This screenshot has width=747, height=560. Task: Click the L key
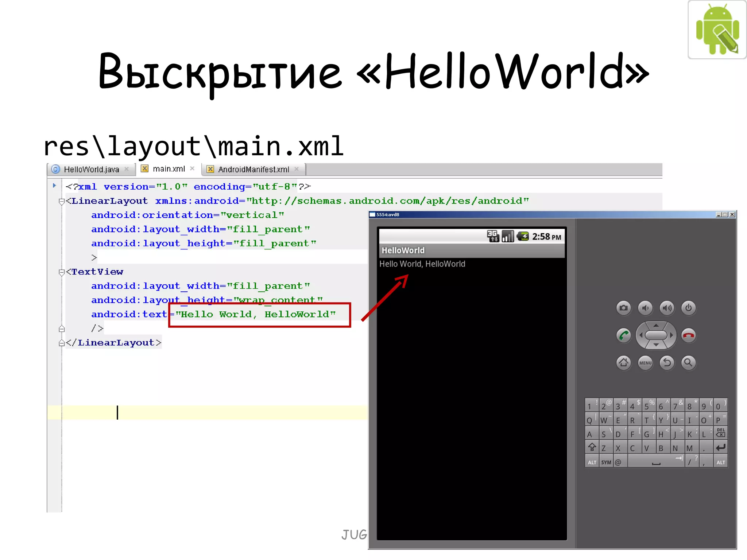click(x=706, y=433)
